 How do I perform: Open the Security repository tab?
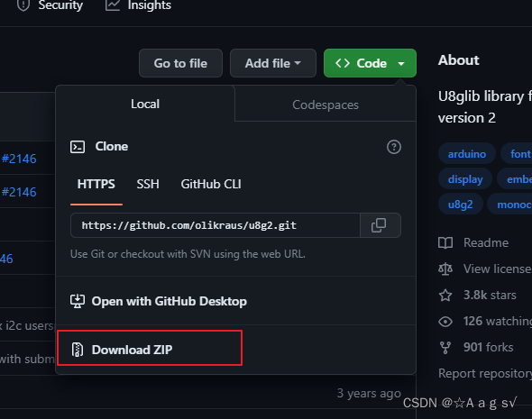pyautogui.click(x=50, y=5)
